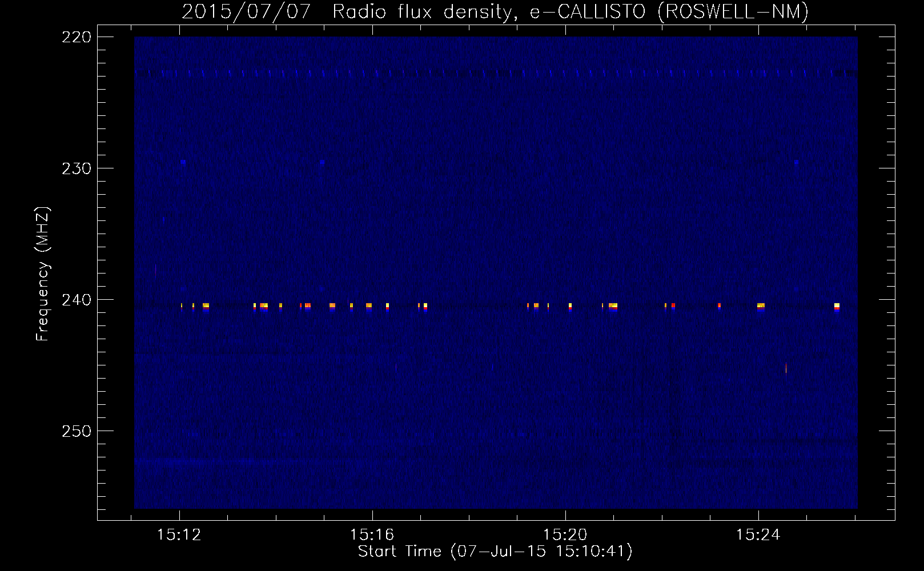Click the dotted line near 223 MHz
The height and width of the screenshot is (571, 924).
496,73
